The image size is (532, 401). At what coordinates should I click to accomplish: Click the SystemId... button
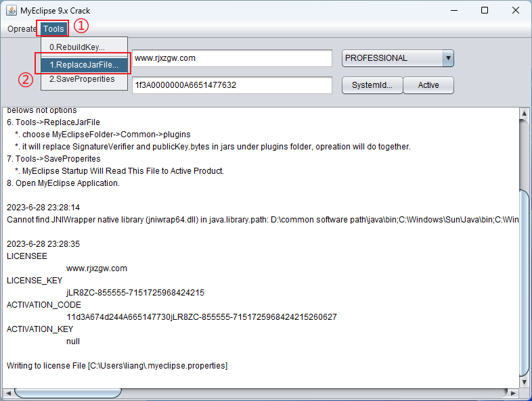[372, 85]
